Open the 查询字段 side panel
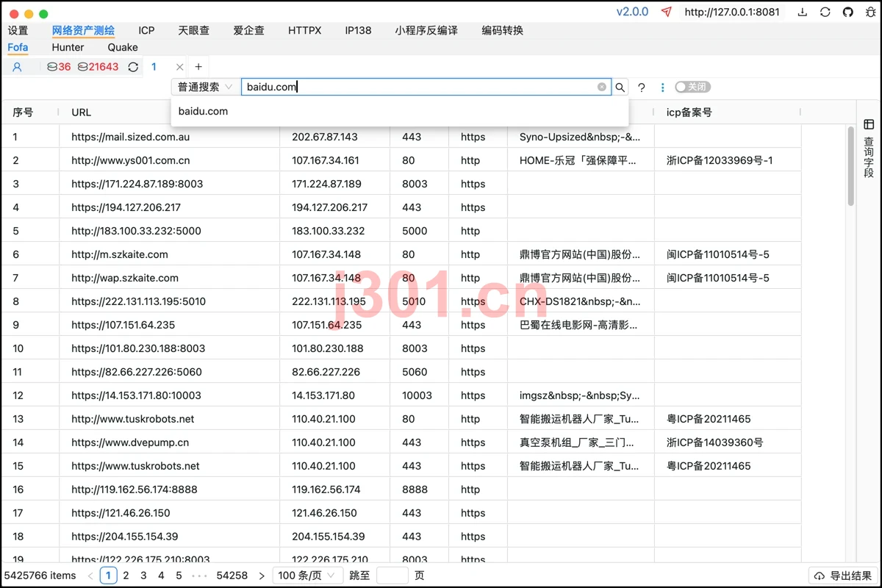 (x=869, y=148)
